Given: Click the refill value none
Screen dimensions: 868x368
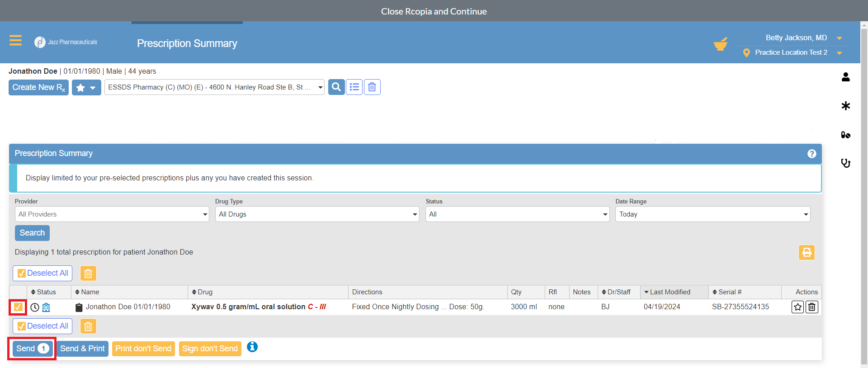Looking at the screenshot, I should [x=557, y=307].
